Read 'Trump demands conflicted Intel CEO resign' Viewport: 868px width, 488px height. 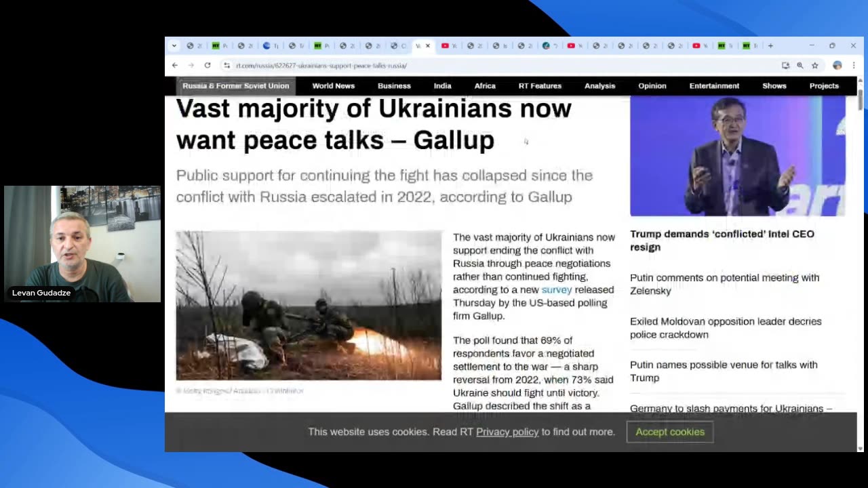[x=722, y=241]
